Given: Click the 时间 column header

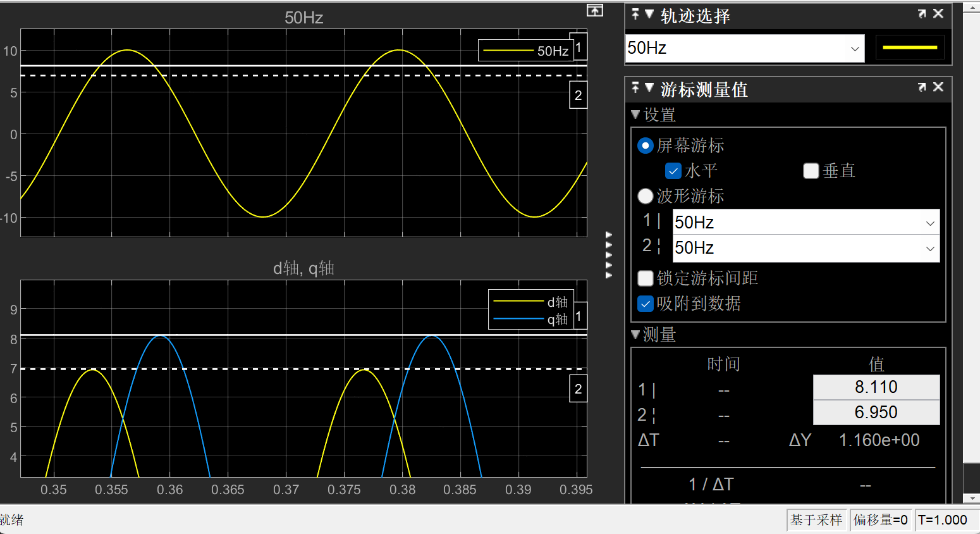Looking at the screenshot, I should click(x=723, y=364).
